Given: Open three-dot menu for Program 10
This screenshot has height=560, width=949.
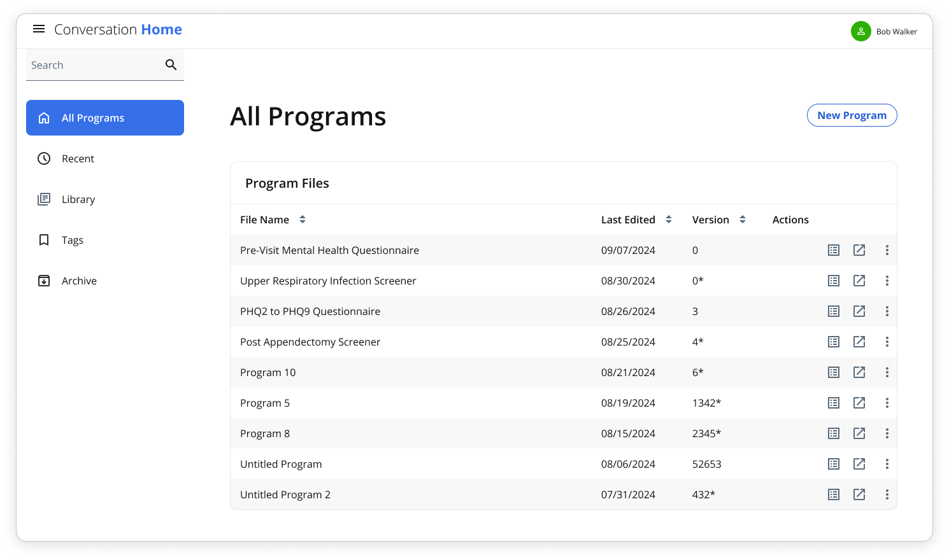Looking at the screenshot, I should [x=887, y=372].
